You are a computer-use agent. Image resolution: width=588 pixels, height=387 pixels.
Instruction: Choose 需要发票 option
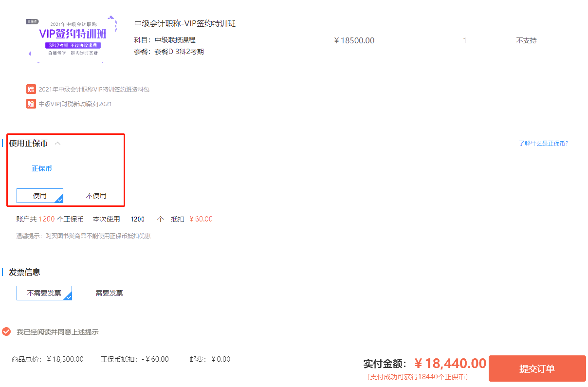(x=109, y=293)
